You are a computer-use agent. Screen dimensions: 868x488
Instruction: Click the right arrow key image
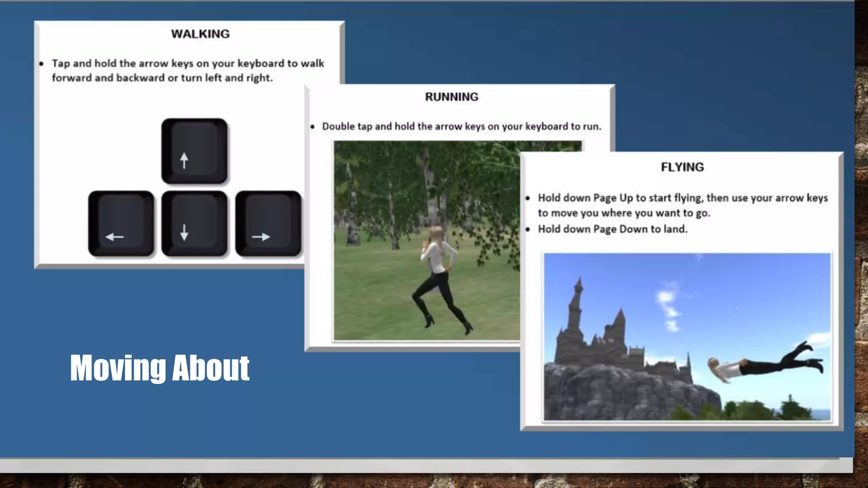click(x=268, y=224)
